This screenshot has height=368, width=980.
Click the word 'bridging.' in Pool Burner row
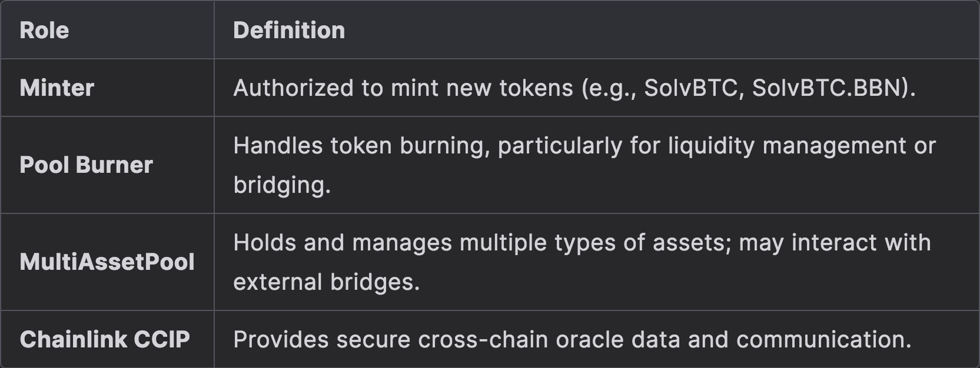[282, 185]
